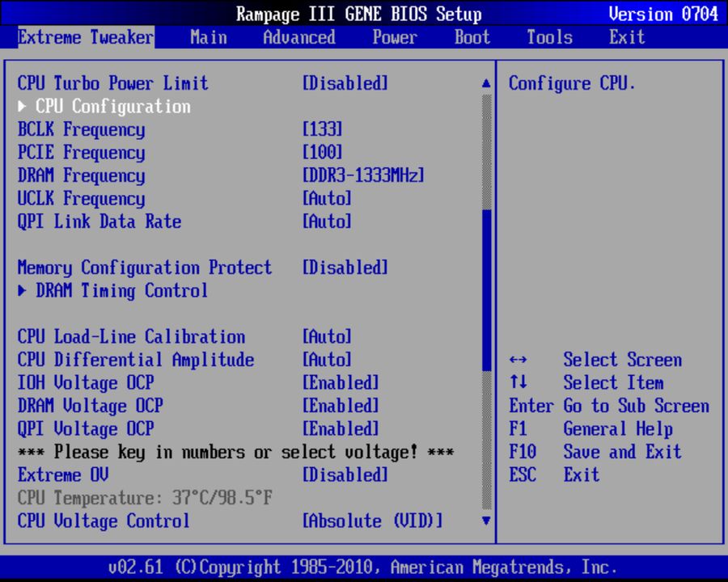Select the UCLK Frequency label

click(x=81, y=199)
